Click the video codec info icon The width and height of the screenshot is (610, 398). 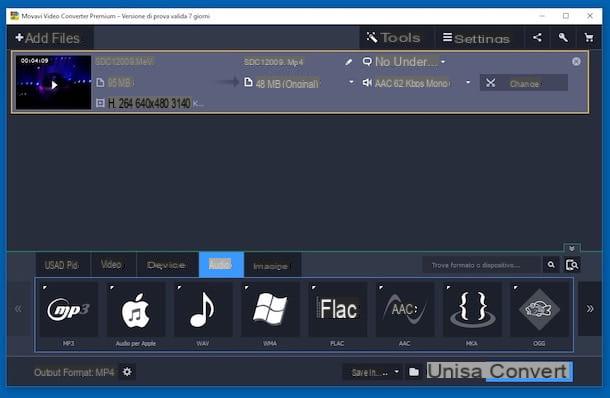(x=100, y=103)
